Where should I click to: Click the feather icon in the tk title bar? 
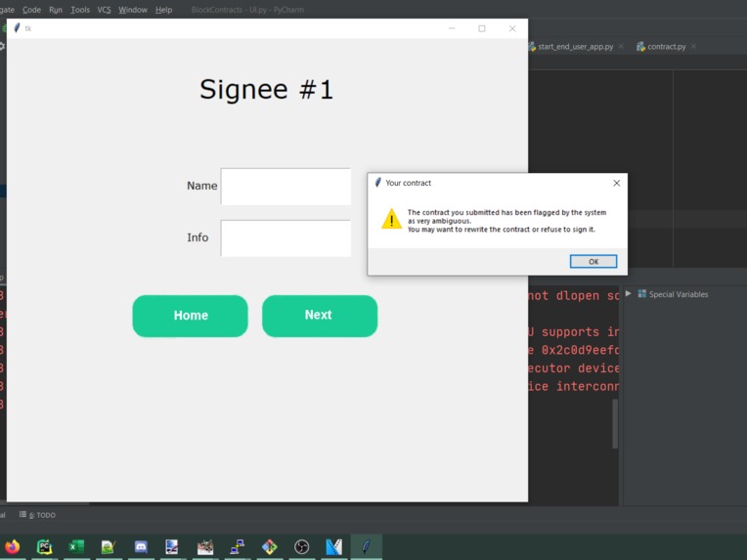(17, 28)
